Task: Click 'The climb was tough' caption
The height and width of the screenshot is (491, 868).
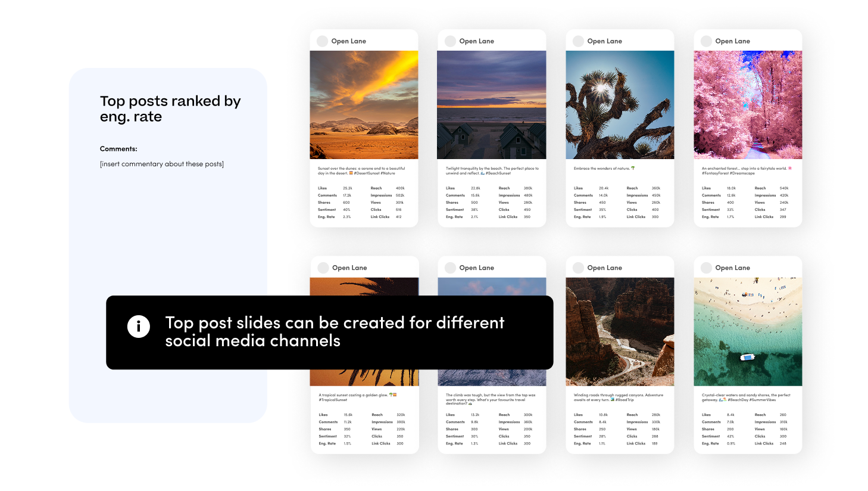Action: tap(491, 399)
